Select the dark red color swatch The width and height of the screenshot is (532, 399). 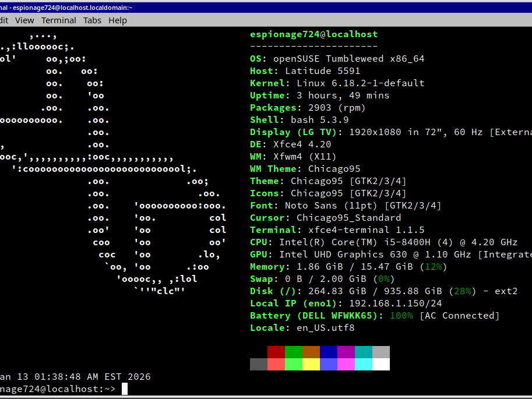(276, 352)
